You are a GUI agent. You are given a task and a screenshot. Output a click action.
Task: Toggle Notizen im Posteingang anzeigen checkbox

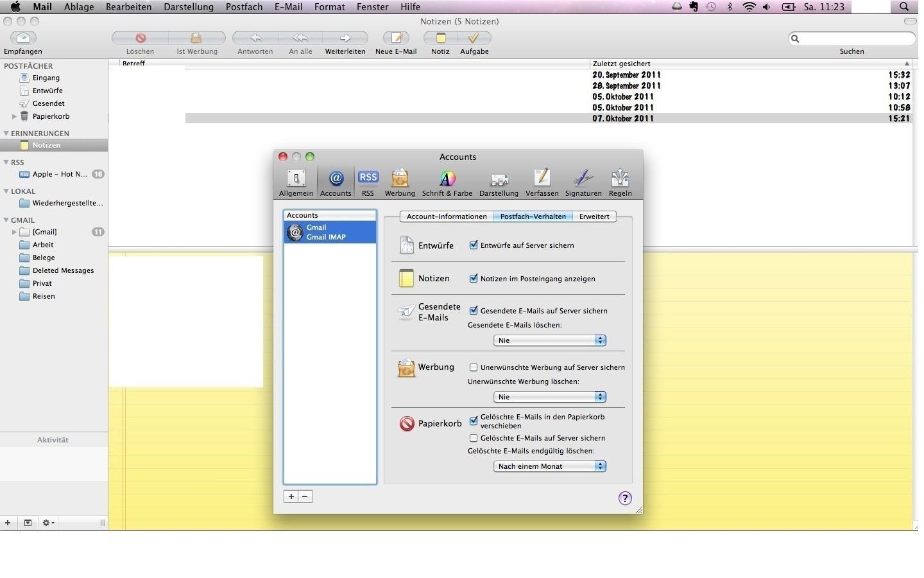pyautogui.click(x=474, y=278)
